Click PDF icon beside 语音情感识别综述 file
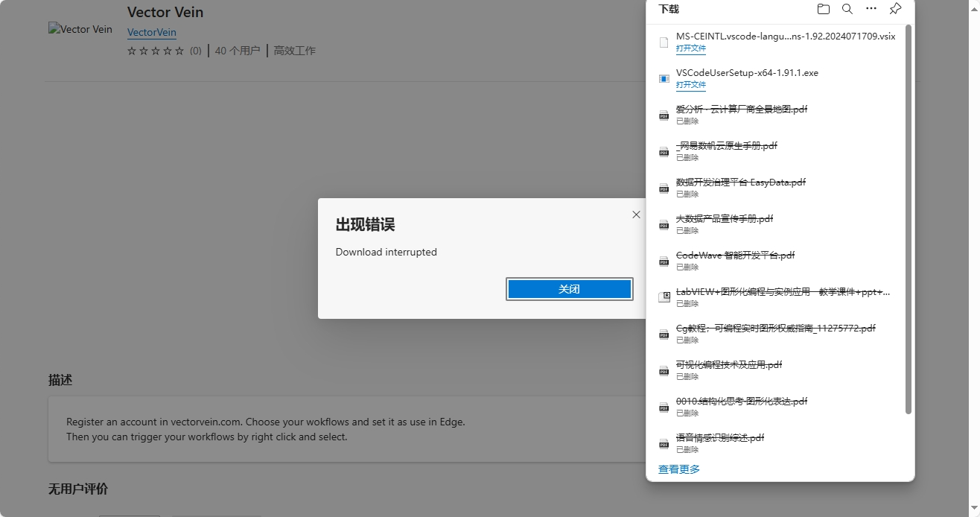The width and height of the screenshot is (980, 517). point(664,443)
